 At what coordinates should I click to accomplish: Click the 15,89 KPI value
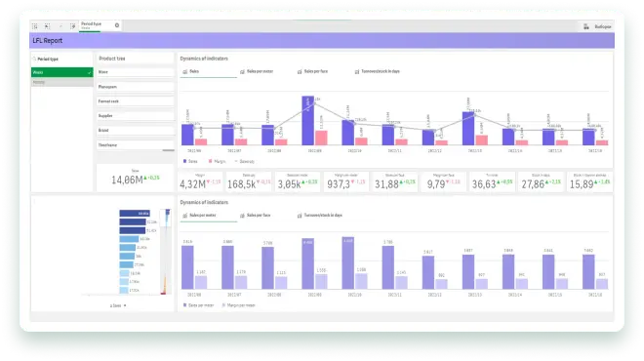pos(582,184)
